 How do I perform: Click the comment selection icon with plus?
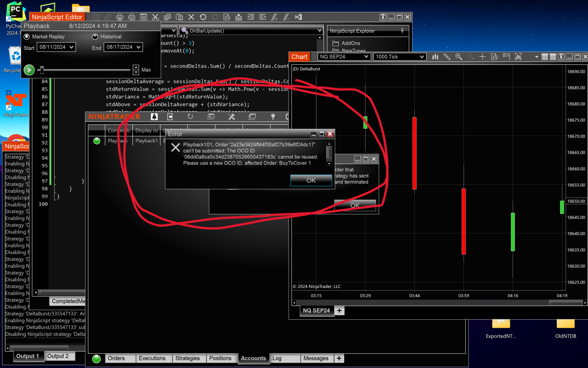(x=274, y=17)
